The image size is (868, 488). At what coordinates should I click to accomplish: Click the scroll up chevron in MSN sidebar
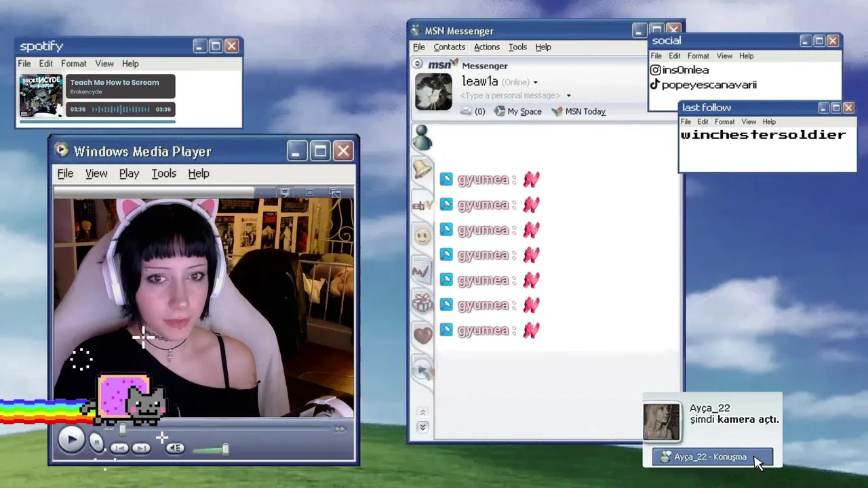pyautogui.click(x=422, y=412)
